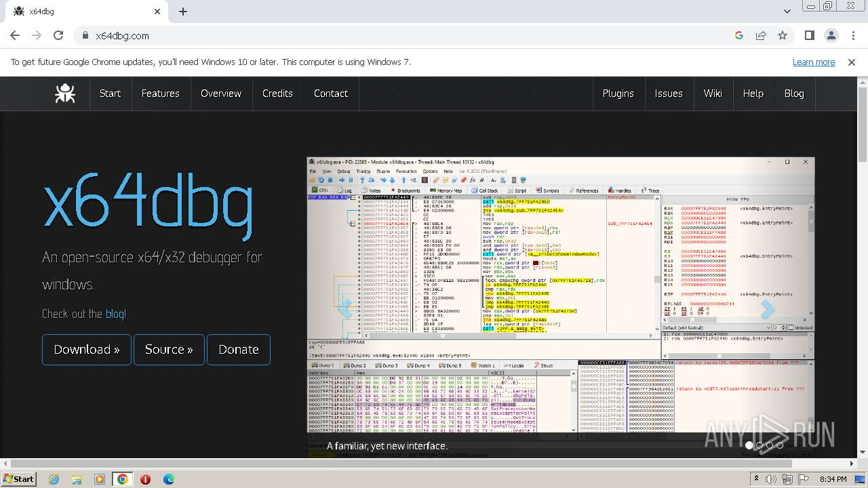Viewport: 868px width, 488px height.
Task: Open the Contact nav item
Action: pos(331,94)
